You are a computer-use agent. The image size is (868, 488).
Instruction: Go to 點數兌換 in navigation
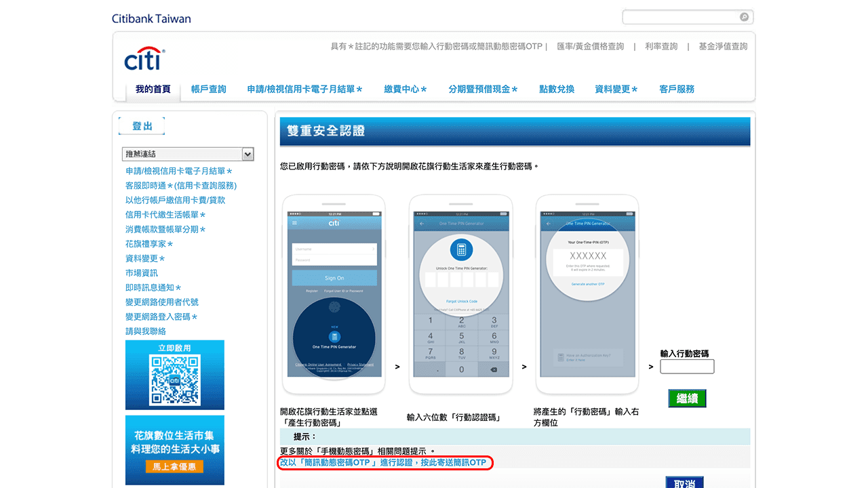557,89
